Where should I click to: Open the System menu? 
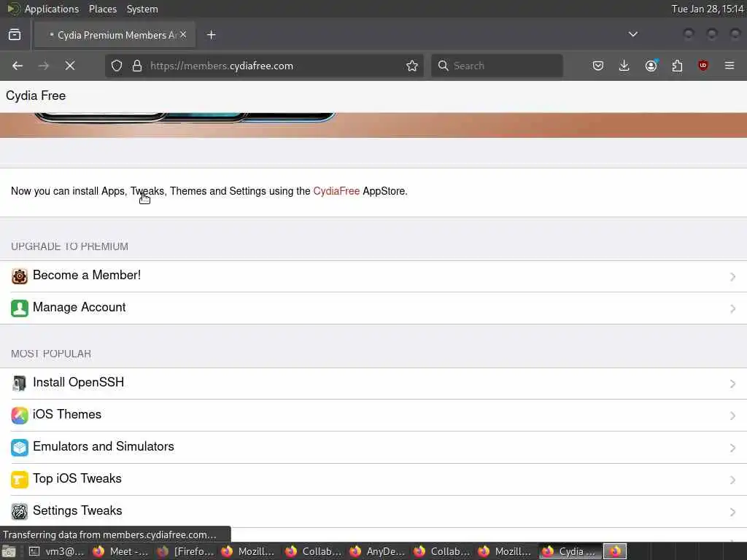pos(142,9)
